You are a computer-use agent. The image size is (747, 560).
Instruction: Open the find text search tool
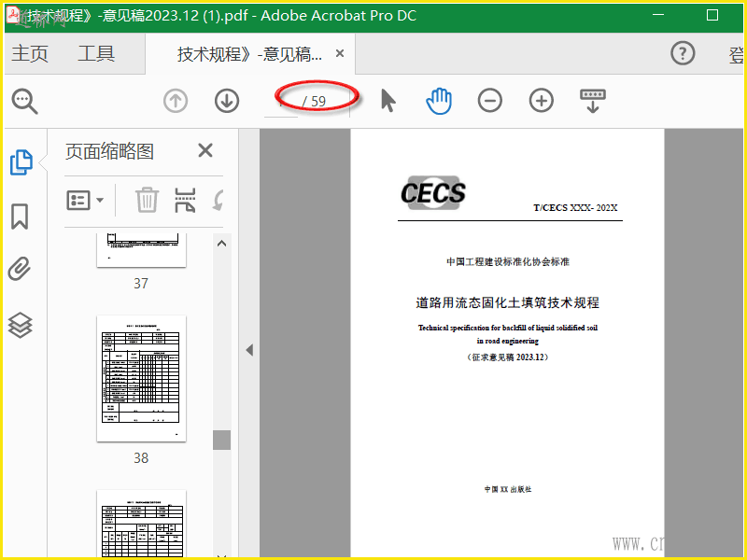[24, 101]
